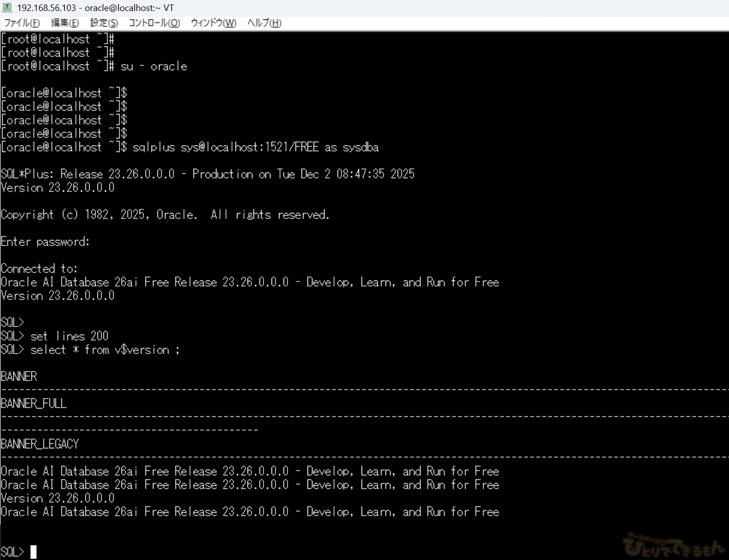
Task: Click the watermark logo in bottom-right corner
Action: point(673,546)
